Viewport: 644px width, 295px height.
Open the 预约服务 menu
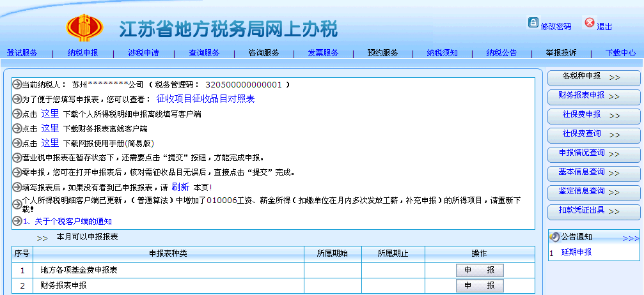click(x=383, y=52)
